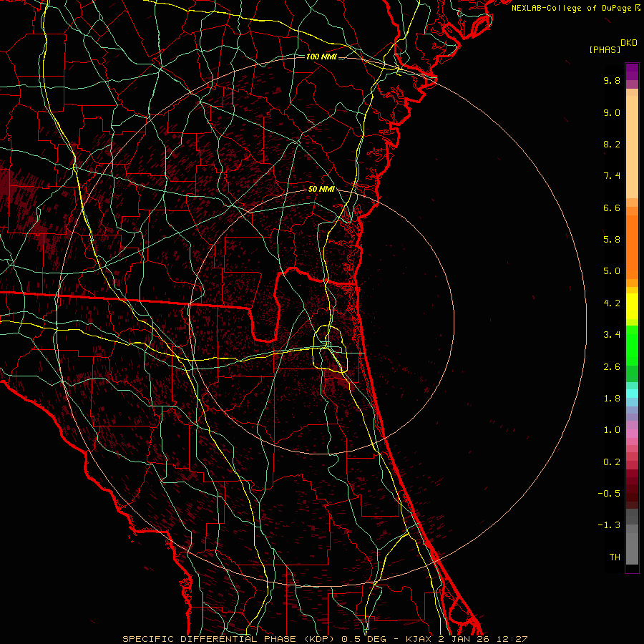
Task: Click the 2.6 scale value
Action: (612, 367)
